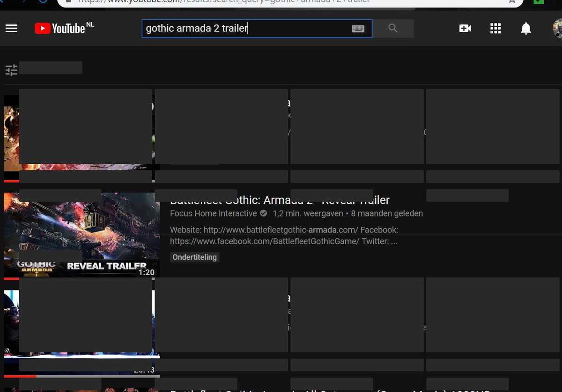Open the search filter sliders icon
The width and height of the screenshot is (562, 392).
[x=11, y=70]
